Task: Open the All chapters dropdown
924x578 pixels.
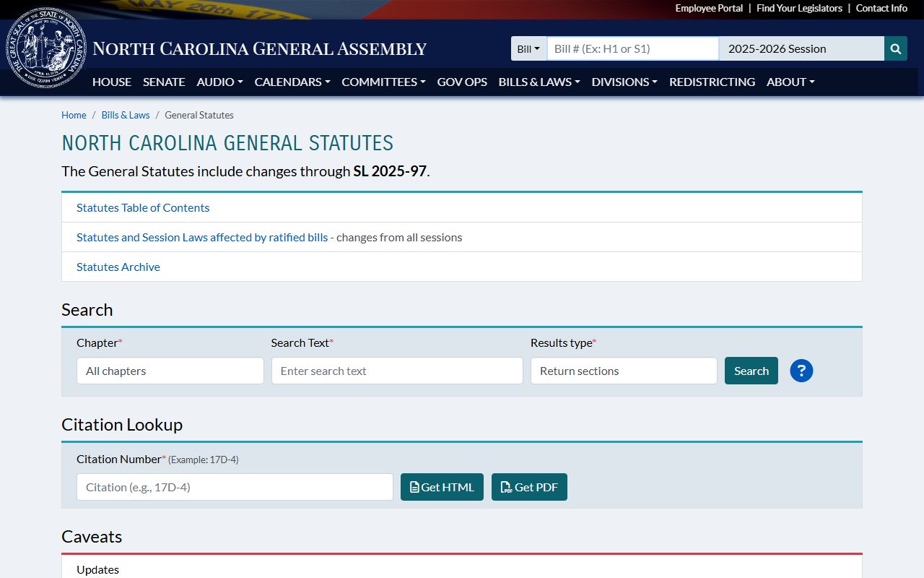Action: tap(170, 371)
